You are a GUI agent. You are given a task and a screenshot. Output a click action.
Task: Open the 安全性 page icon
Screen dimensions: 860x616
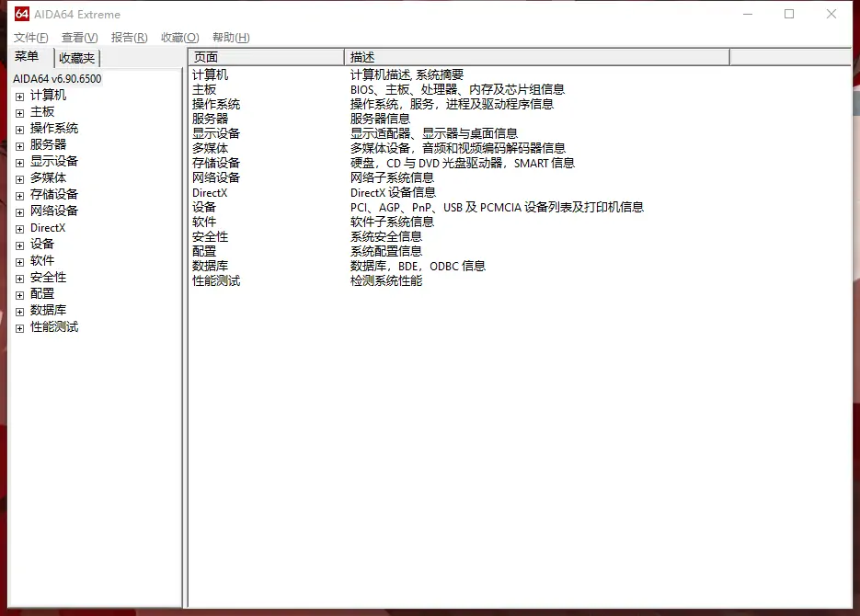[212, 236]
